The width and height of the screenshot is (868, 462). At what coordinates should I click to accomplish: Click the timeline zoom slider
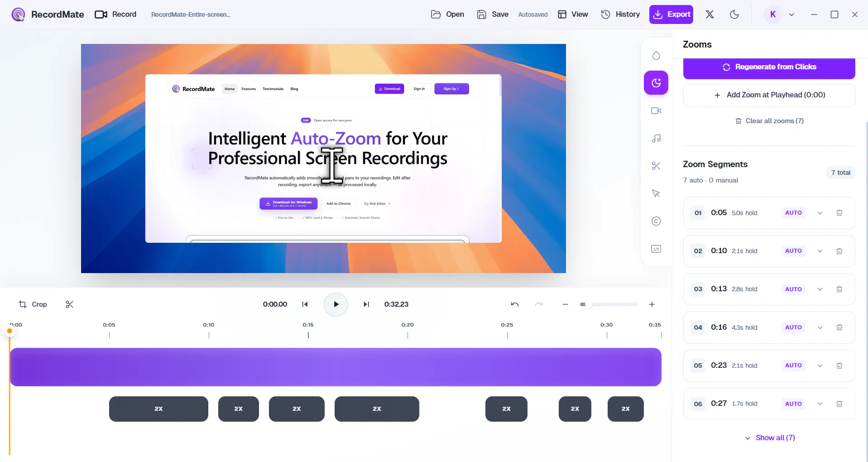tap(609, 304)
